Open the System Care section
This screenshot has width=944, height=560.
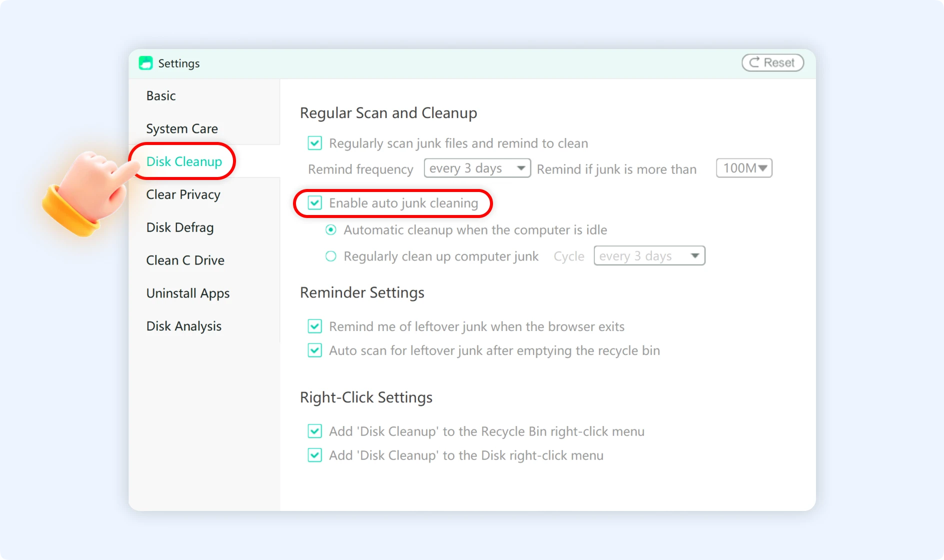click(181, 128)
